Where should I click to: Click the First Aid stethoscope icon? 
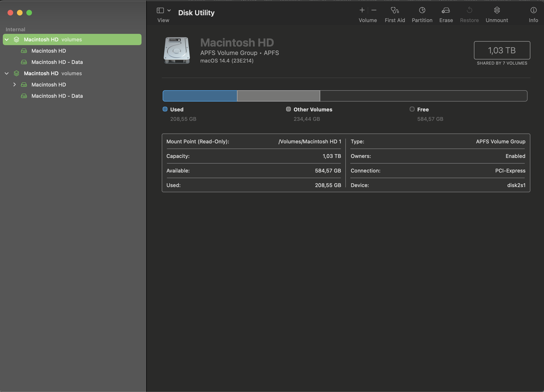[x=394, y=10]
